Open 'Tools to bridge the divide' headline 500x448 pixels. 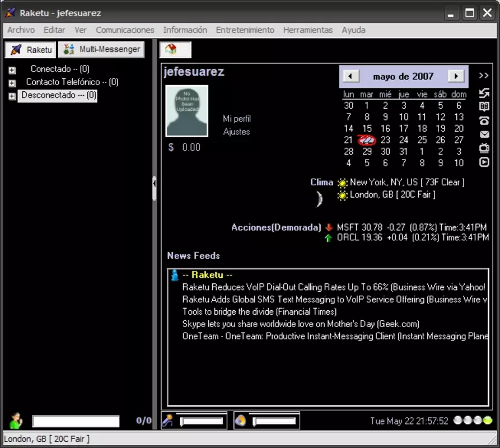point(259,311)
